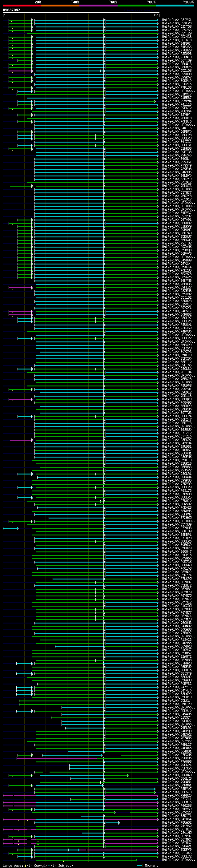This screenshot has width=197, height=868.
Task: Select the UniRef100_O15574 label
Action: (177, 717)
